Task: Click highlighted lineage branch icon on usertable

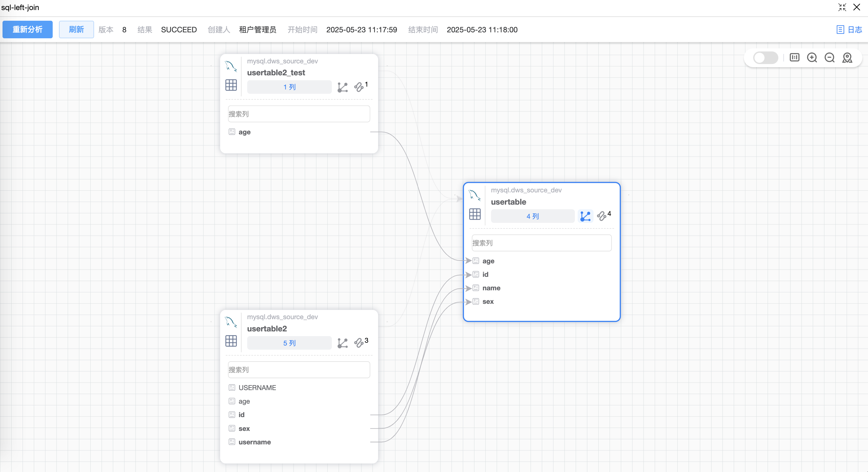Action: coord(585,216)
